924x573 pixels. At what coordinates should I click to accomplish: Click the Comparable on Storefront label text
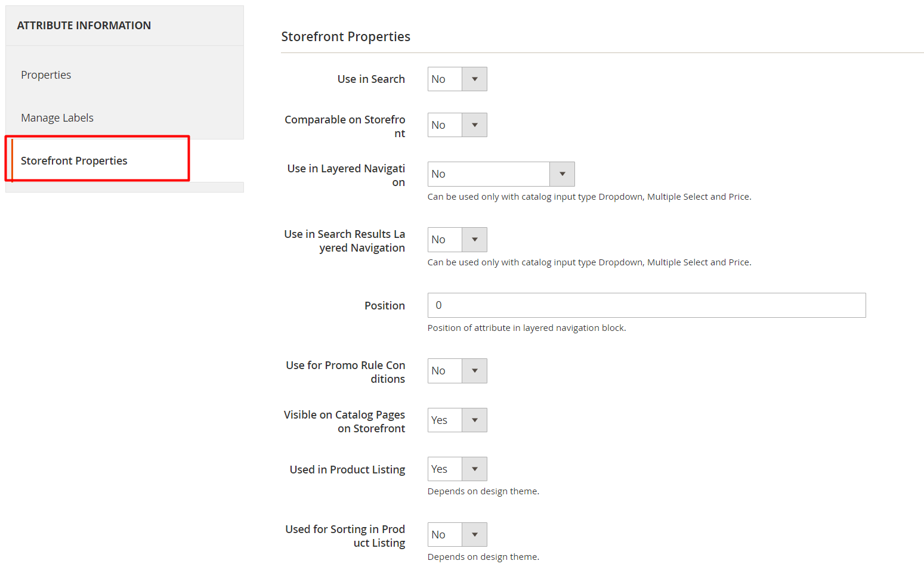[x=345, y=126]
